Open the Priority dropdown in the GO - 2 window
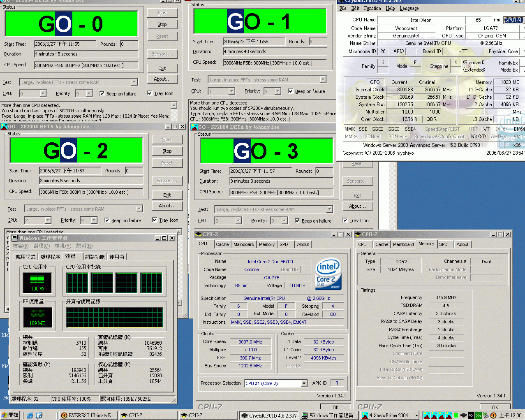Viewport: 525px width, 420px height. tap(94, 220)
